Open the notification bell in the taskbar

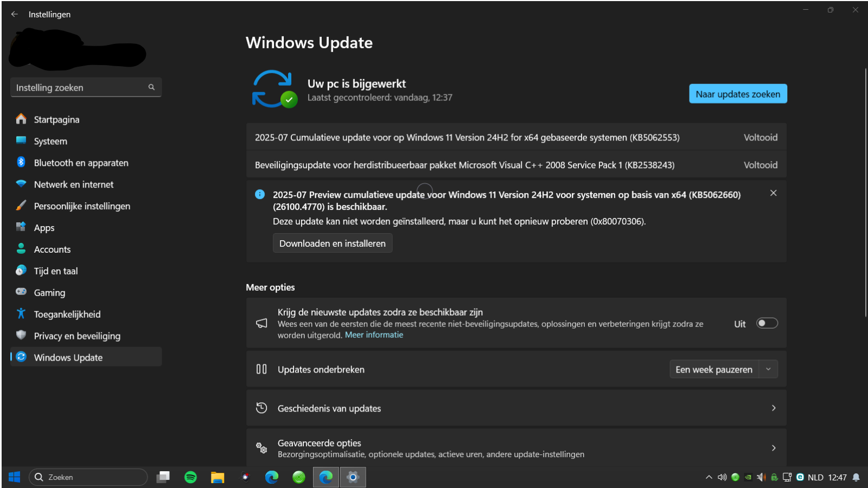point(856,477)
